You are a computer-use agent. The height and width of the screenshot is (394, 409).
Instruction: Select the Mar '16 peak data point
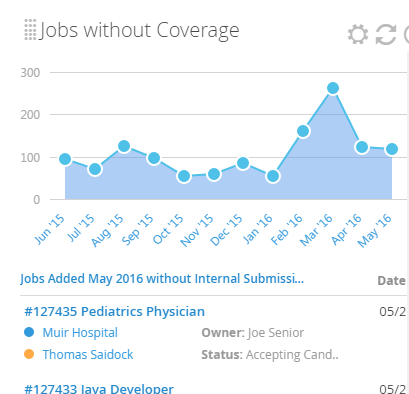point(333,88)
